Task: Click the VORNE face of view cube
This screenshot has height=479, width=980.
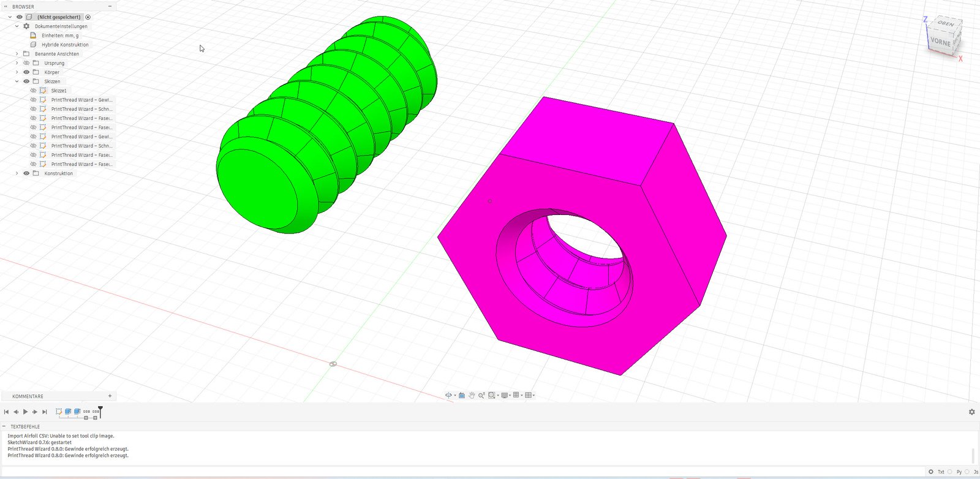Action: pos(940,42)
